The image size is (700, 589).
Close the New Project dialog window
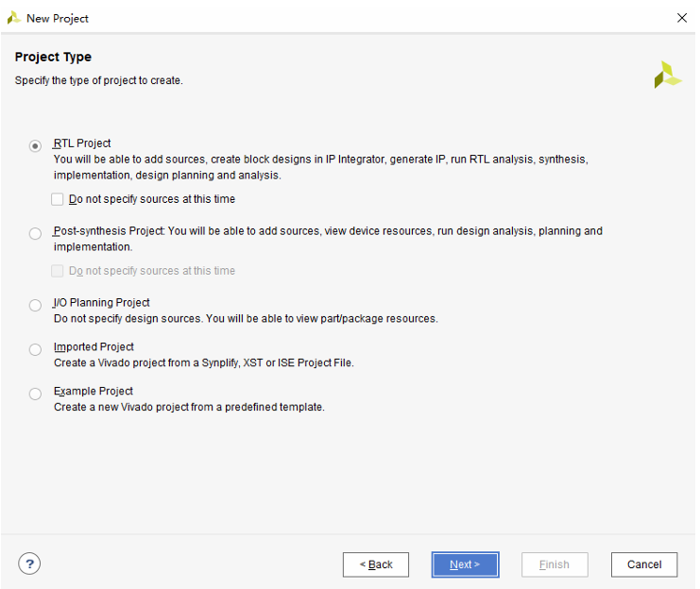point(682,18)
